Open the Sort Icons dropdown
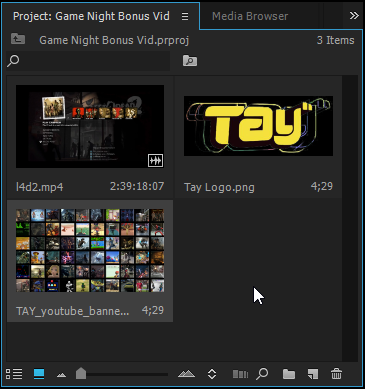The image size is (365, 389). point(212,374)
